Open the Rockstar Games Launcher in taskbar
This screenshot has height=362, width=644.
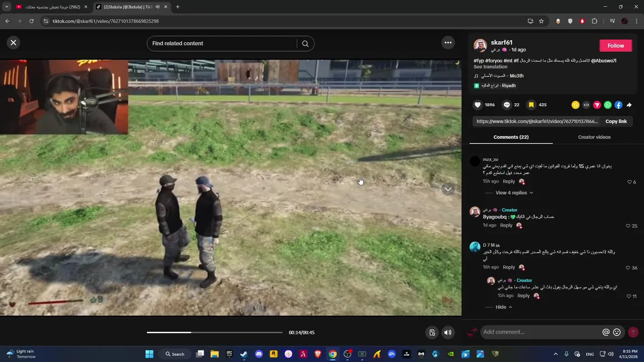[274, 354]
